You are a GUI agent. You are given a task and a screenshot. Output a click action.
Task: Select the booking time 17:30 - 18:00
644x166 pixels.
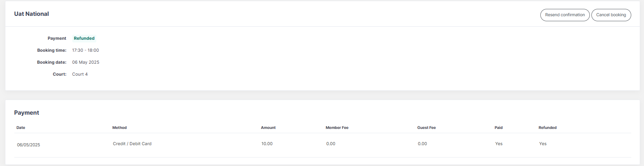click(x=85, y=50)
